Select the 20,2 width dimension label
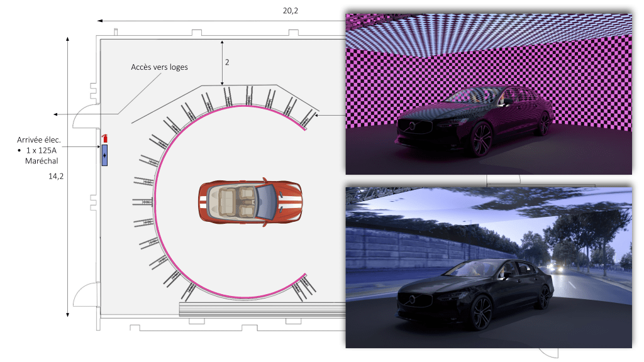 tap(292, 11)
